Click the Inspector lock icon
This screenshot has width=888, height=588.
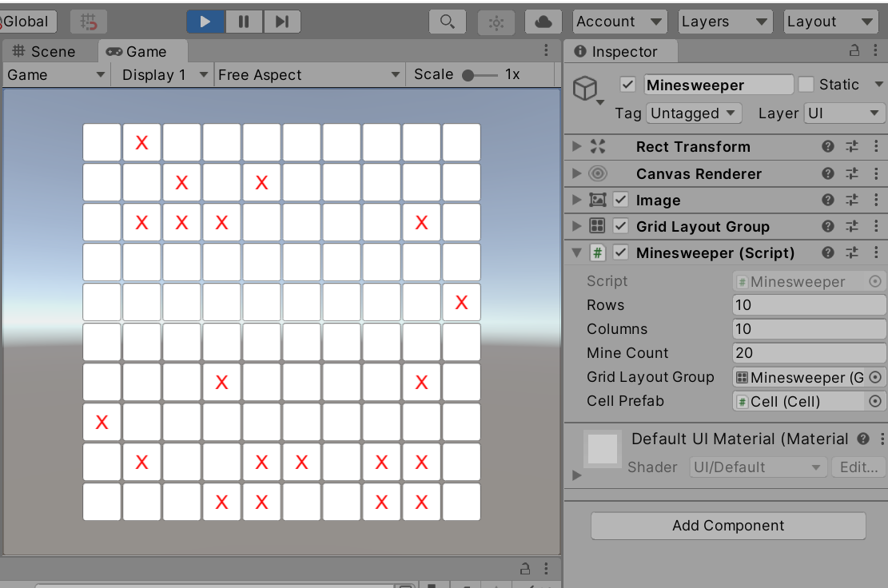pos(854,51)
